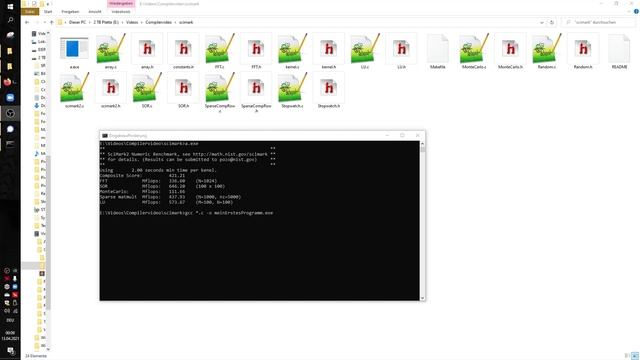Select the Stopwatch.h header file
The height and width of the screenshot is (360, 640).
329,91
